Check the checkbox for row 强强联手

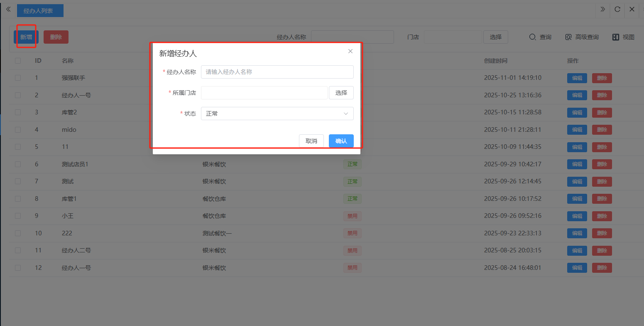coord(18,78)
